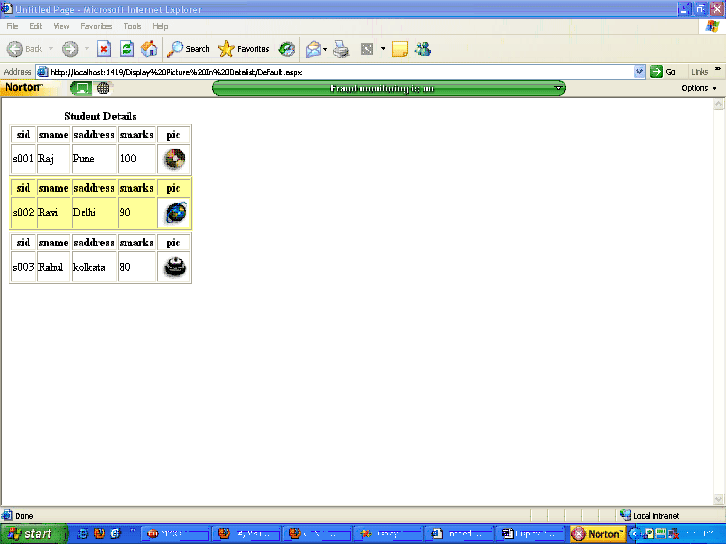Click the Go button
Screen dimensions: 726x544
(663, 72)
